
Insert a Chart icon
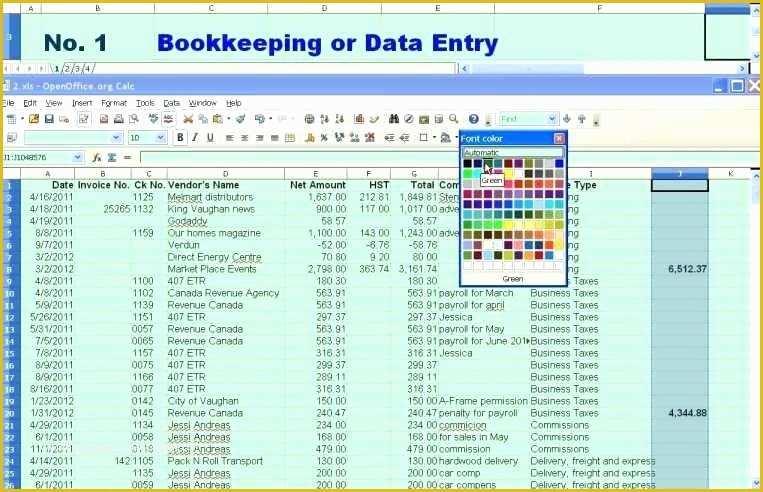coord(360,119)
